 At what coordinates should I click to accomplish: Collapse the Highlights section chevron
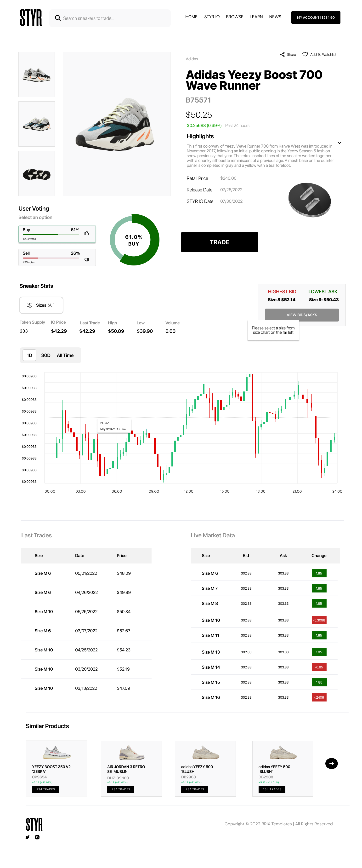pyautogui.click(x=339, y=143)
